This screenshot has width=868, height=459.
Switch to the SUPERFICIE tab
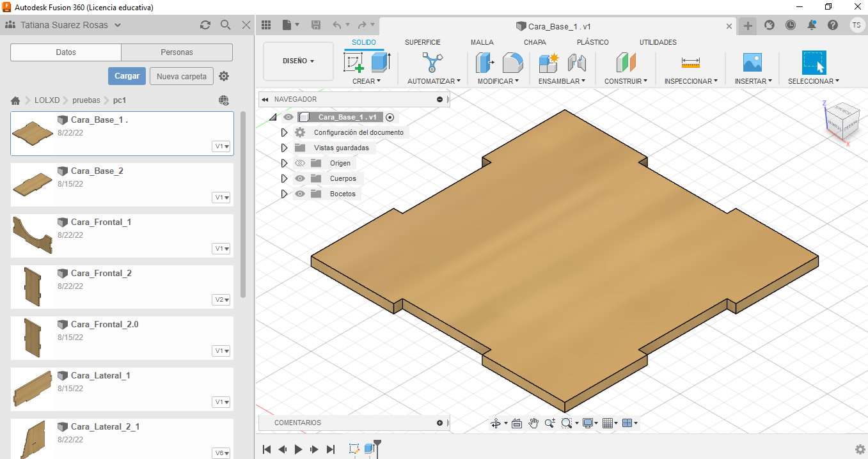[x=422, y=42]
